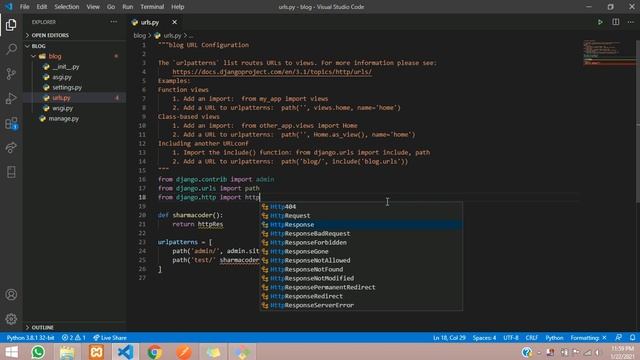Click Formatting status item

tap(588, 338)
